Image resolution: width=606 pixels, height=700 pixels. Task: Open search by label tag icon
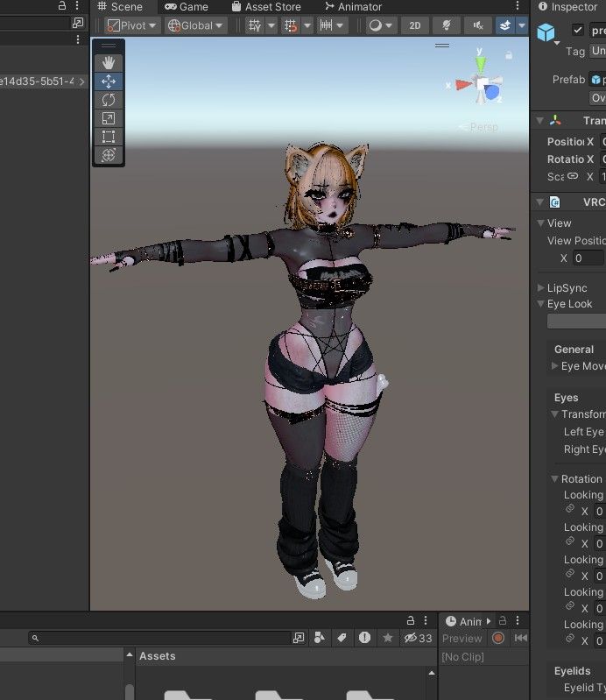[x=342, y=638]
